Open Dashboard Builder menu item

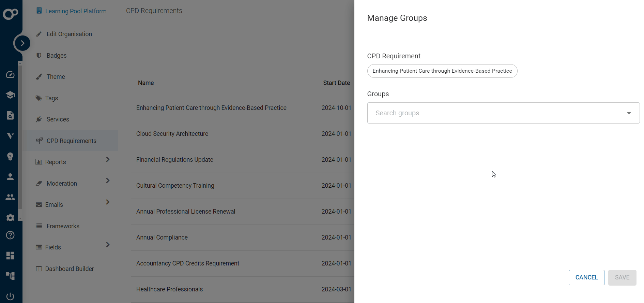tap(70, 269)
